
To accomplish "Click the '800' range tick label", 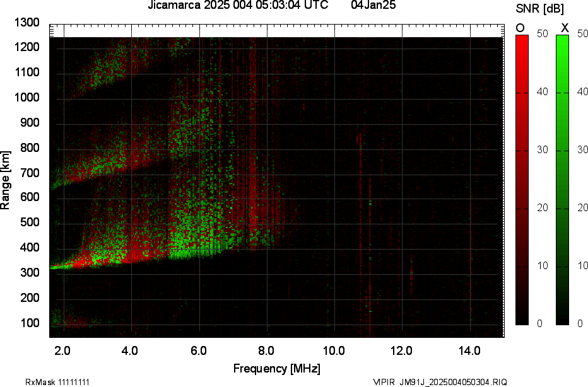I will pyautogui.click(x=30, y=147).
